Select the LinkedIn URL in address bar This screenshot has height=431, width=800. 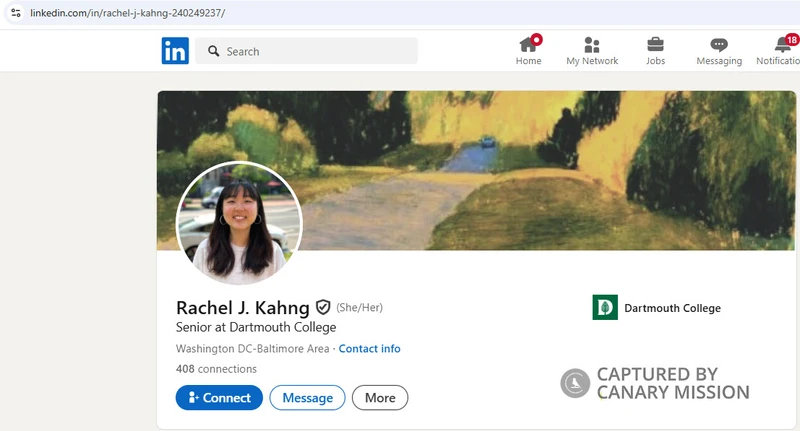click(128, 13)
